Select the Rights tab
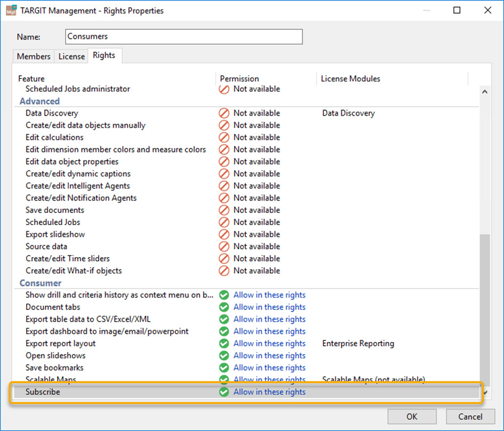This screenshot has width=504, height=431. (x=104, y=55)
